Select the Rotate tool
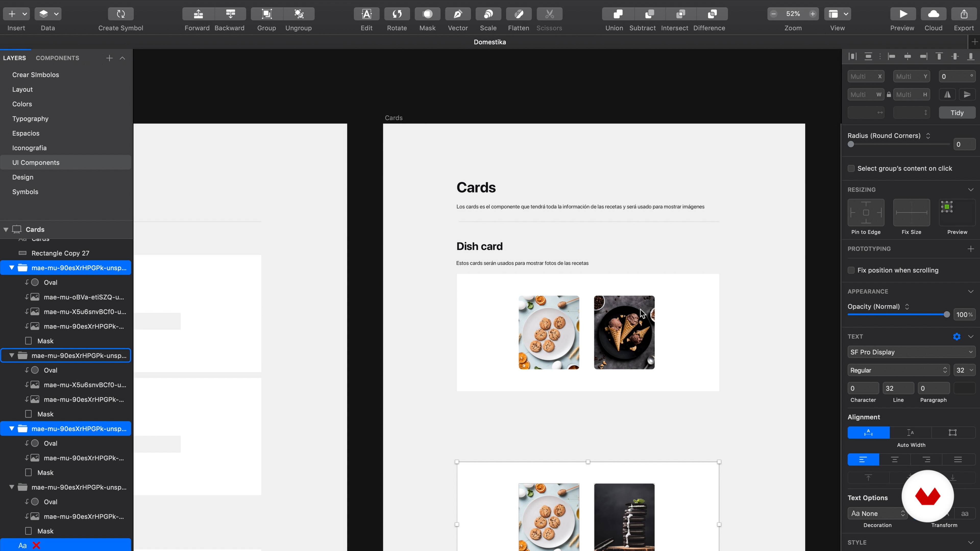The height and width of the screenshot is (551, 980). (397, 14)
